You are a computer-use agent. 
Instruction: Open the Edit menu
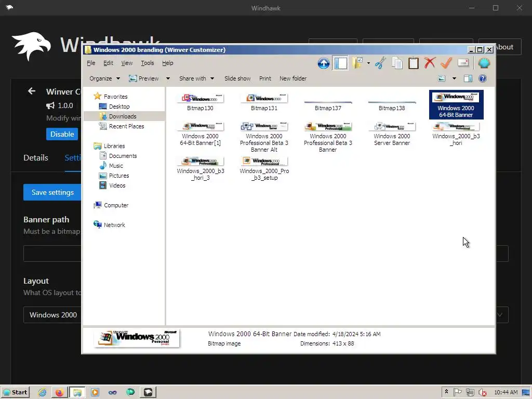[x=108, y=63]
